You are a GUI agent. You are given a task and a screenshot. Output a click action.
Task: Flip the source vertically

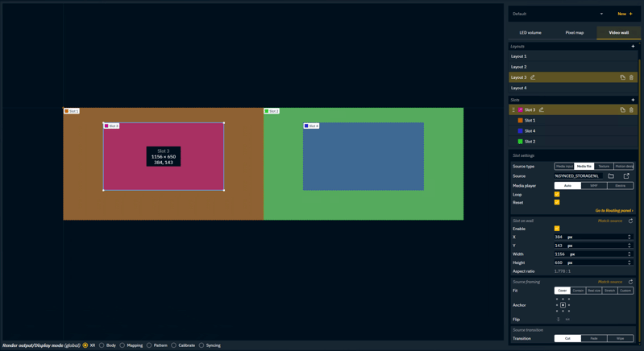(559, 320)
